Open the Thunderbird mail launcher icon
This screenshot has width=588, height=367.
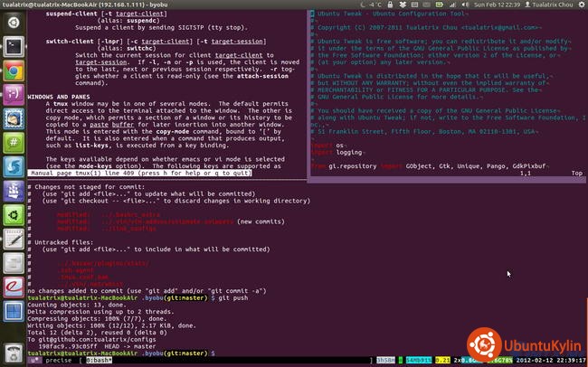[x=14, y=118]
